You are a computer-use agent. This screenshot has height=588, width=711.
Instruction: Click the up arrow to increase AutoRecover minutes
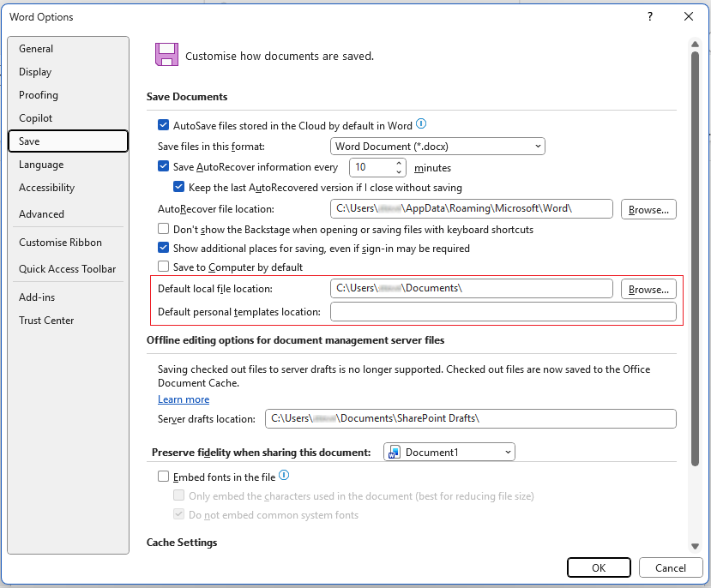pyautogui.click(x=399, y=163)
